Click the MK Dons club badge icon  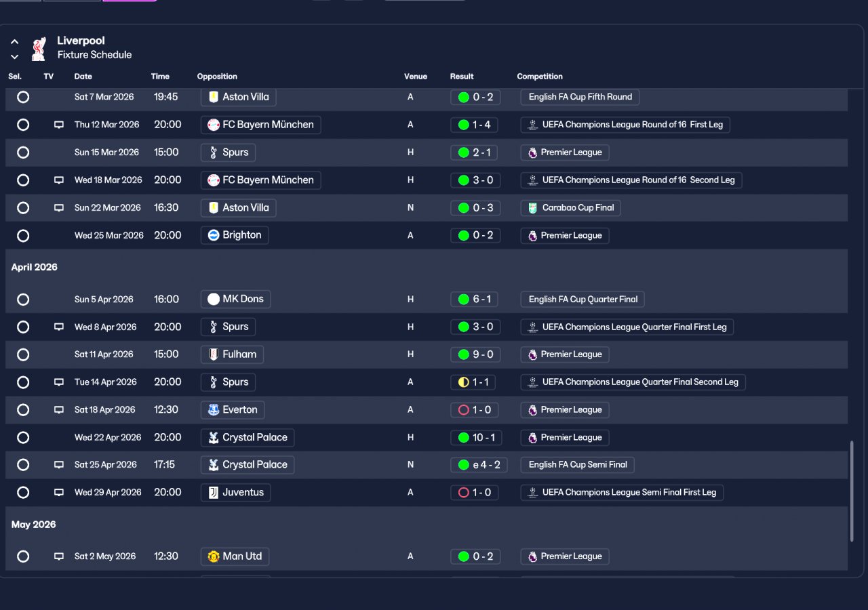(214, 299)
